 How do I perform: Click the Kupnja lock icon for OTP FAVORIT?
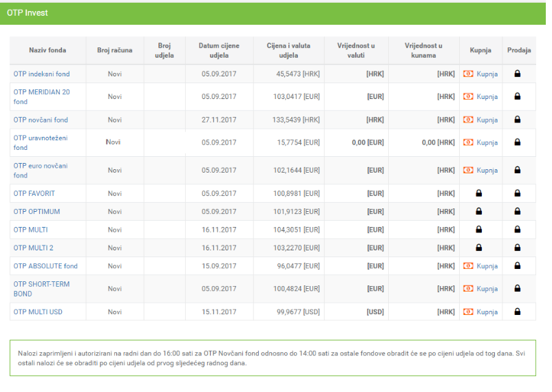(479, 193)
